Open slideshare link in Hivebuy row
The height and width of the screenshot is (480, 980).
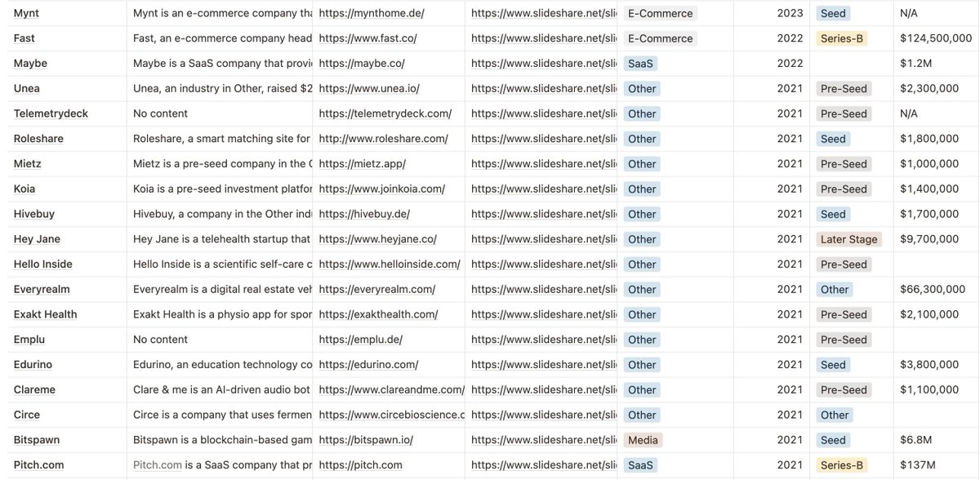click(x=544, y=214)
